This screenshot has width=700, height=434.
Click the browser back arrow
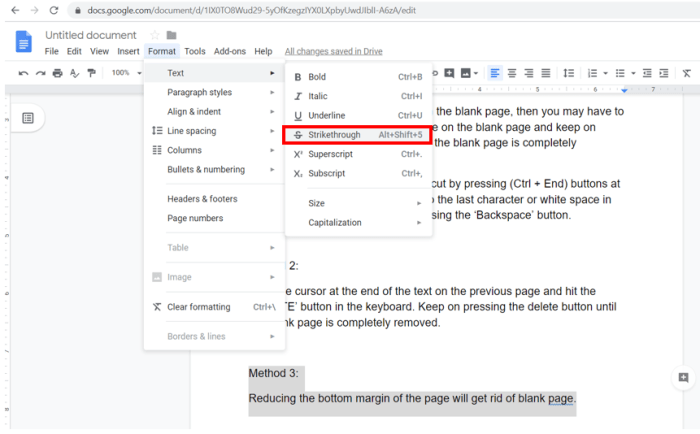(15, 10)
